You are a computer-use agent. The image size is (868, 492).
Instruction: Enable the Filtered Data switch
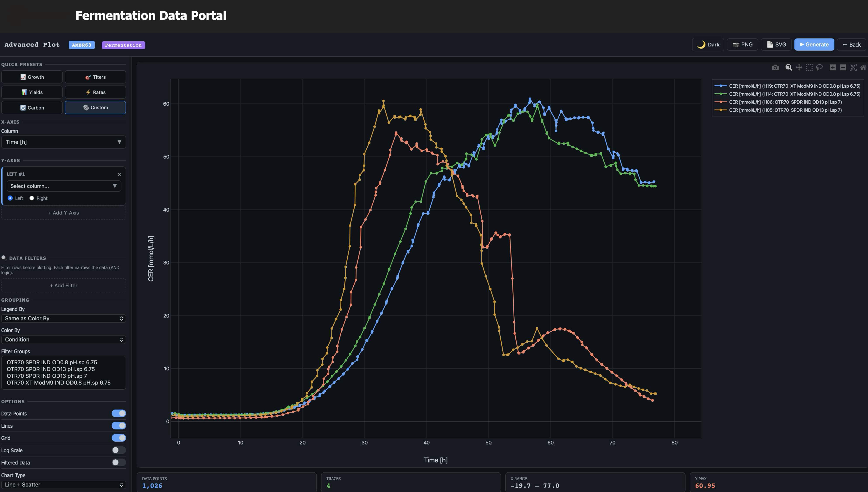[x=119, y=462]
